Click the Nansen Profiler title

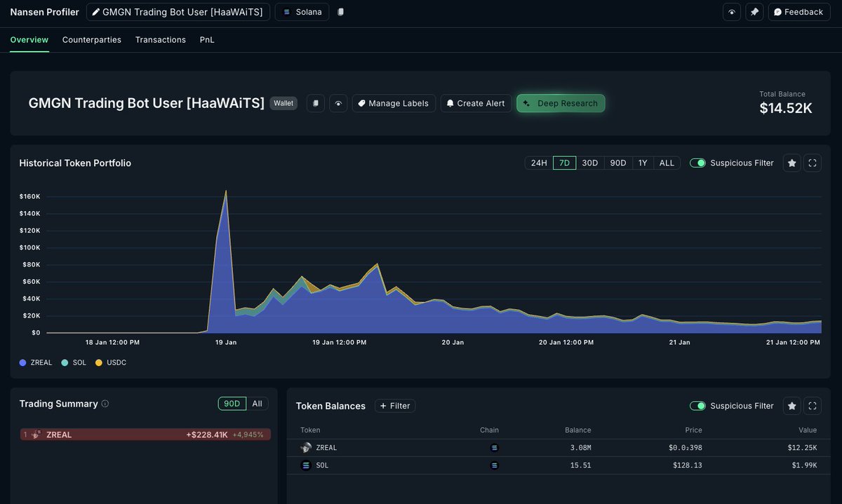pos(44,12)
